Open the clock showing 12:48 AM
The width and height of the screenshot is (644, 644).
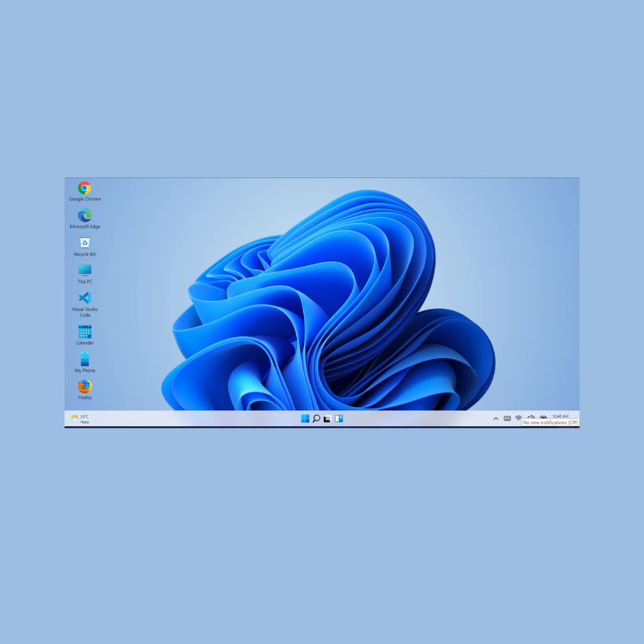tap(561, 416)
